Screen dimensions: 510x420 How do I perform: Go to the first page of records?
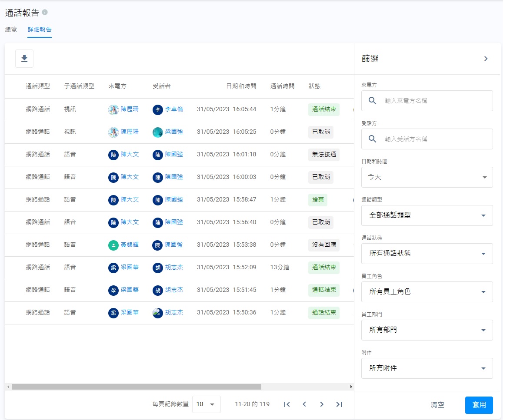point(287,404)
